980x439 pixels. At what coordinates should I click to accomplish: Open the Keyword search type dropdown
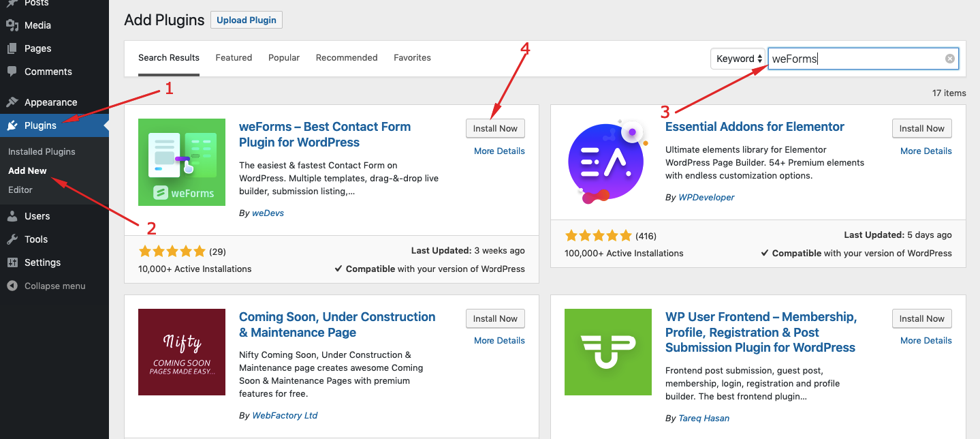pyautogui.click(x=738, y=59)
